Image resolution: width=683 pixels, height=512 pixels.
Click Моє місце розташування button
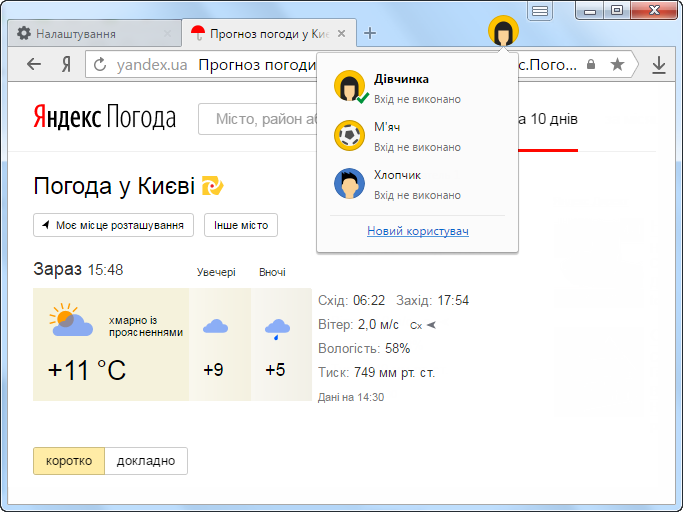click(113, 225)
